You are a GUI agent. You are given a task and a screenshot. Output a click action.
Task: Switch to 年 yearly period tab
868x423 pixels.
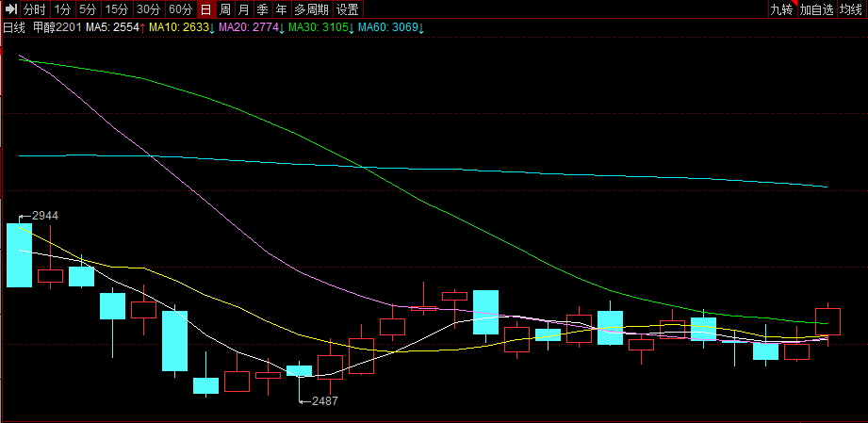281,8
